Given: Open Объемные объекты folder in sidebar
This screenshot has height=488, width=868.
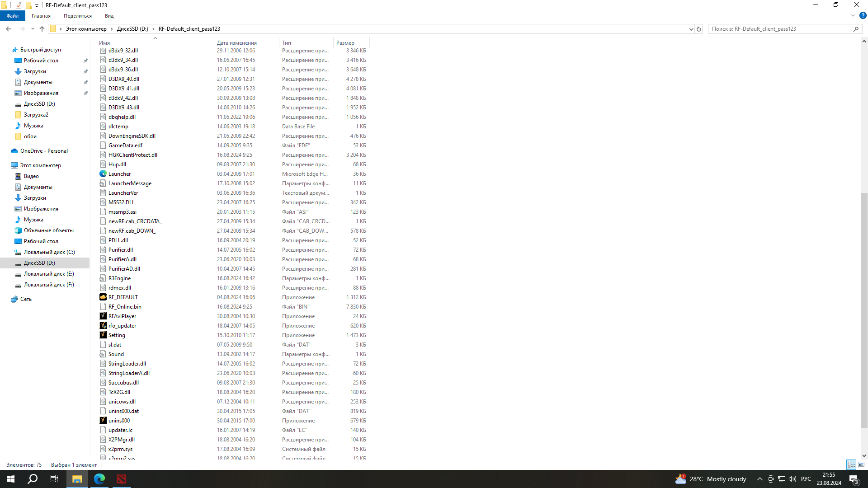Looking at the screenshot, I should click(x=49, y=230).
